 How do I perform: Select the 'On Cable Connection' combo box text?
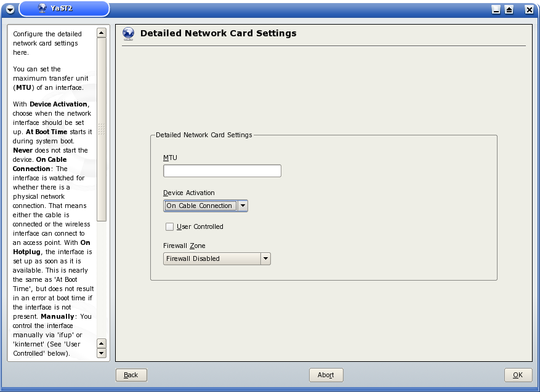coord(199,206)
